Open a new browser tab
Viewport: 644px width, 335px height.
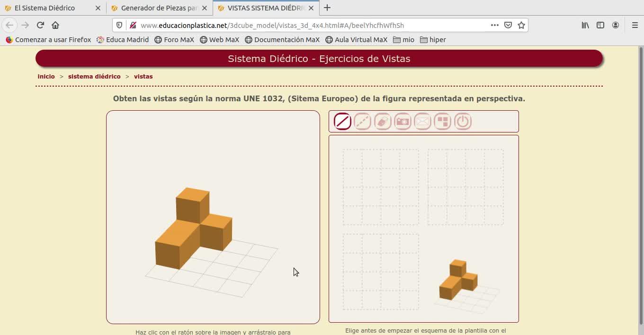pos(327,8)
